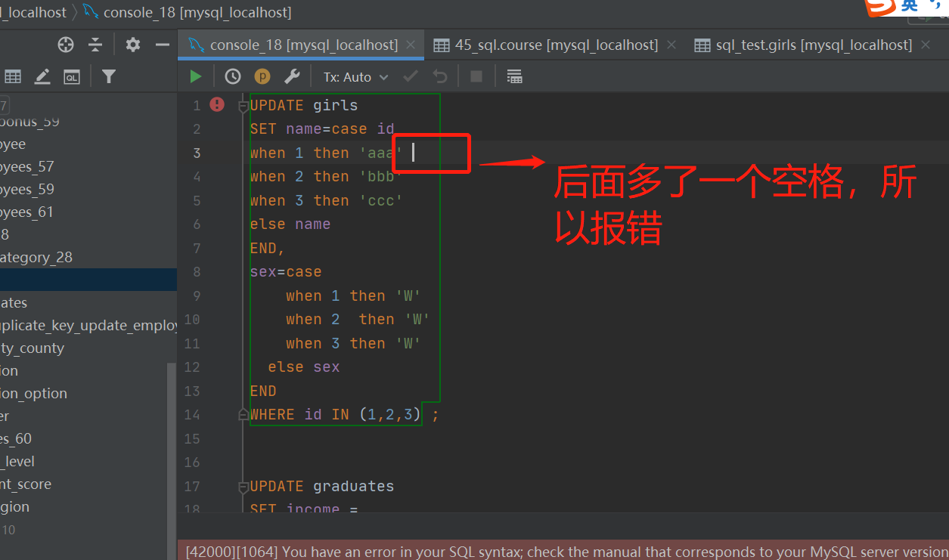Image resolution: width=949 pixels, height=560 pixels.
Task: Select the tree item 'uplicate_key_update_employ'
Action: 88,325
